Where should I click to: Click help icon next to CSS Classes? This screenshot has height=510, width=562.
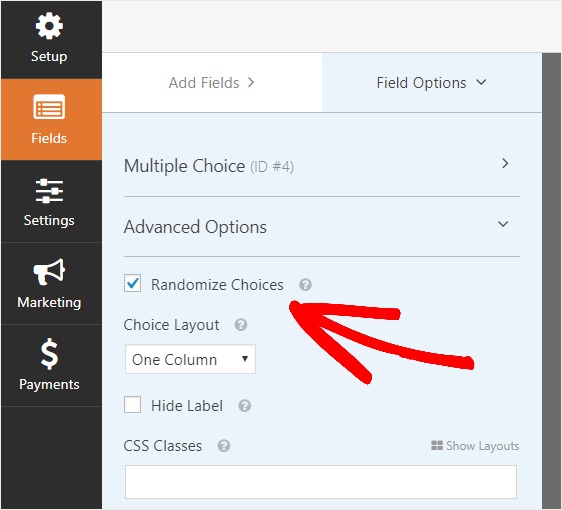[224, 446]
